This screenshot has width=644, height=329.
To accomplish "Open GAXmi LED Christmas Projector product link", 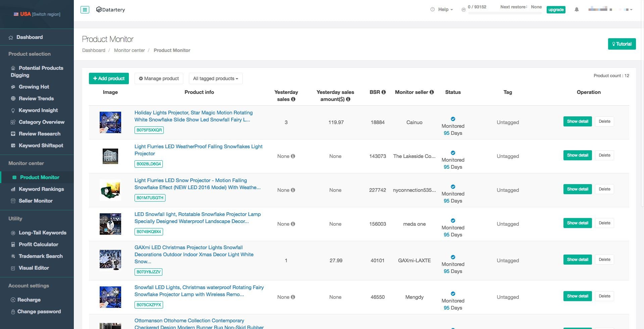I will [194, 255].
